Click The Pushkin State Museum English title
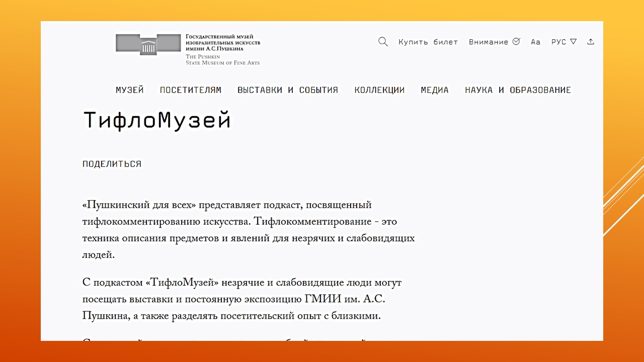Viewport: 644px width, 362px height. tap(222, 60)
